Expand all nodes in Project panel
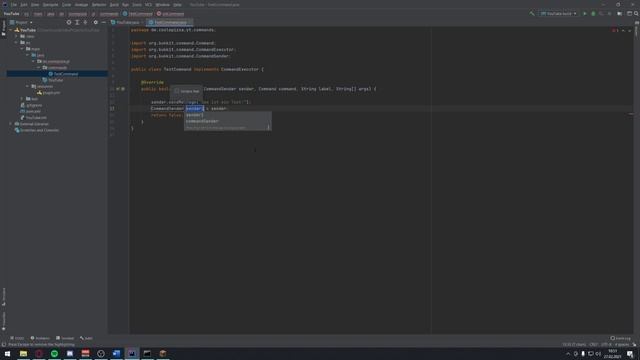The image size is (640, 360). click(77, 22)
